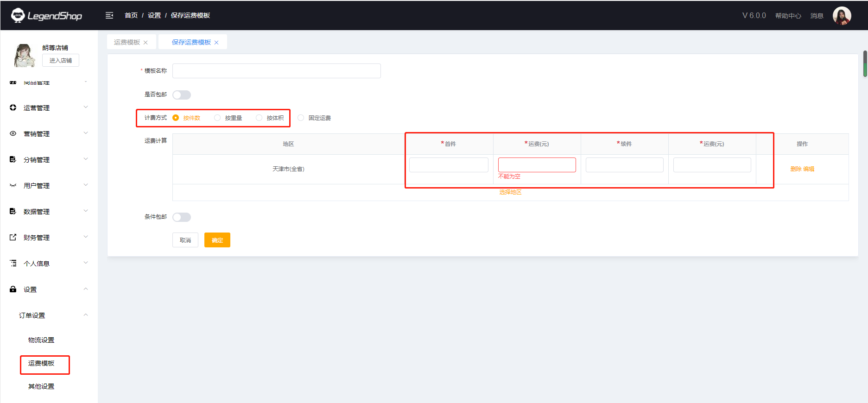
Task: Click the sidebar collapse hamburger icon
Action: tap(109, 15)
